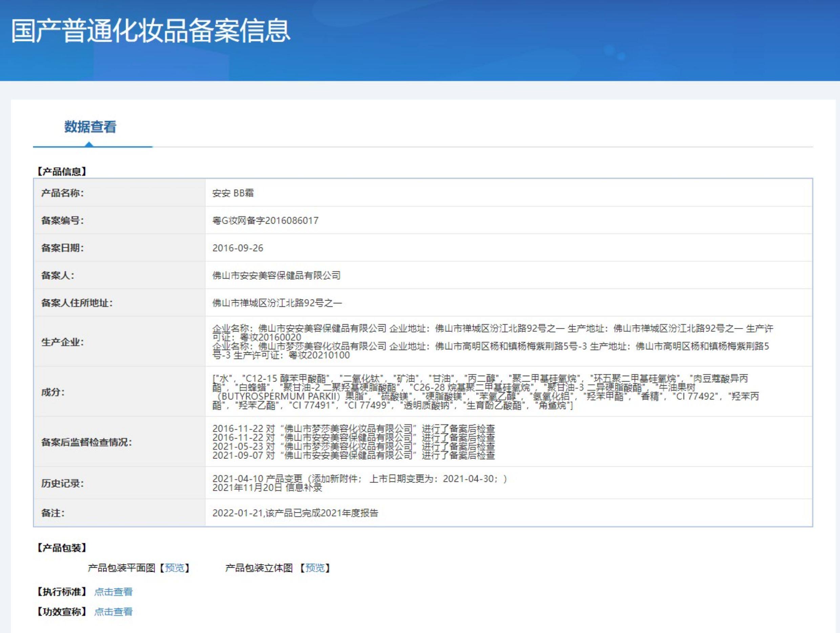The height and width of the screenshot is (633, 840).
Task: Click the 备案人 company name value
Action: click(276, 275)
